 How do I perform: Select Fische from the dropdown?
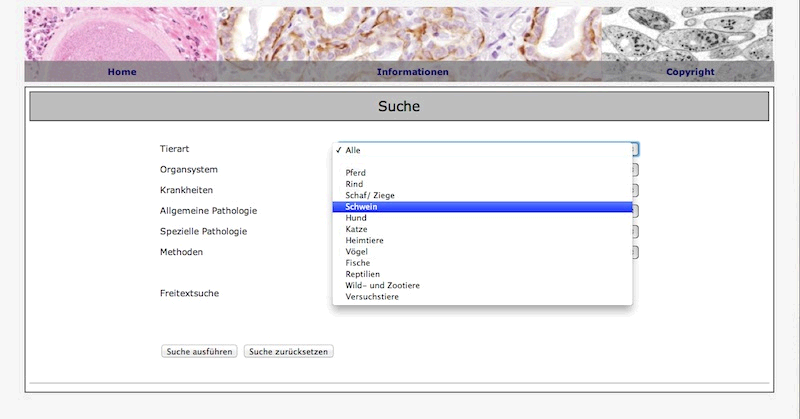(360, 263)
